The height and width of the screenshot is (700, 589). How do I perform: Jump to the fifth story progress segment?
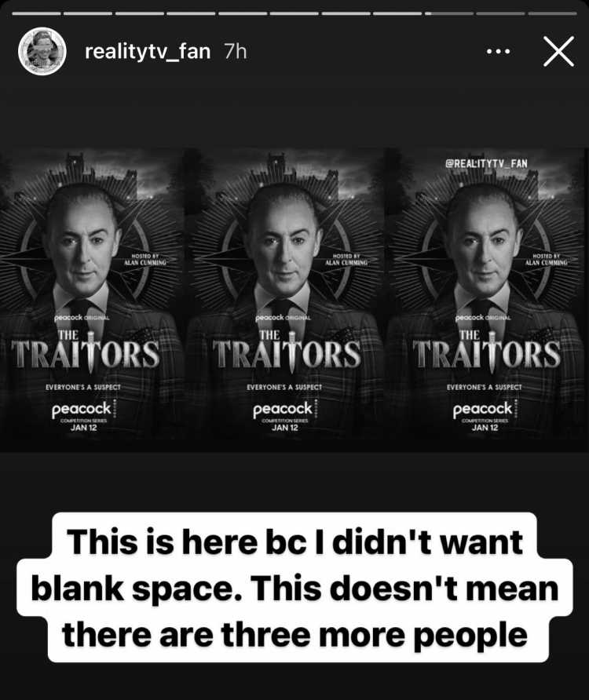point(243,14)
